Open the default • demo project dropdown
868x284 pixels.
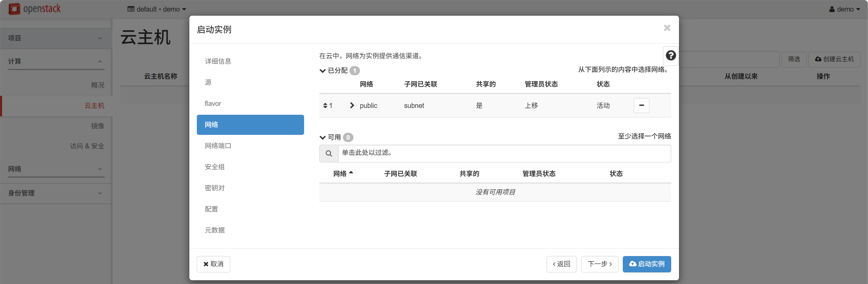click(x=157, y=9)
